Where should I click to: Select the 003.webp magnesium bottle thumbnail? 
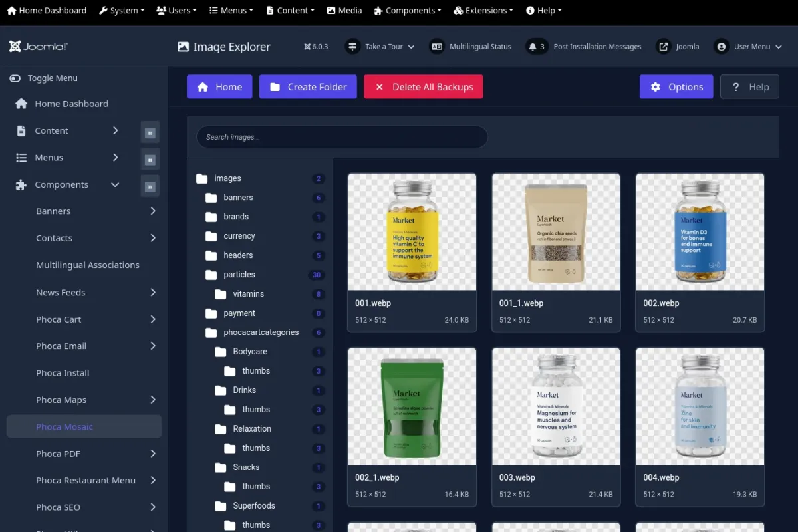556,406
